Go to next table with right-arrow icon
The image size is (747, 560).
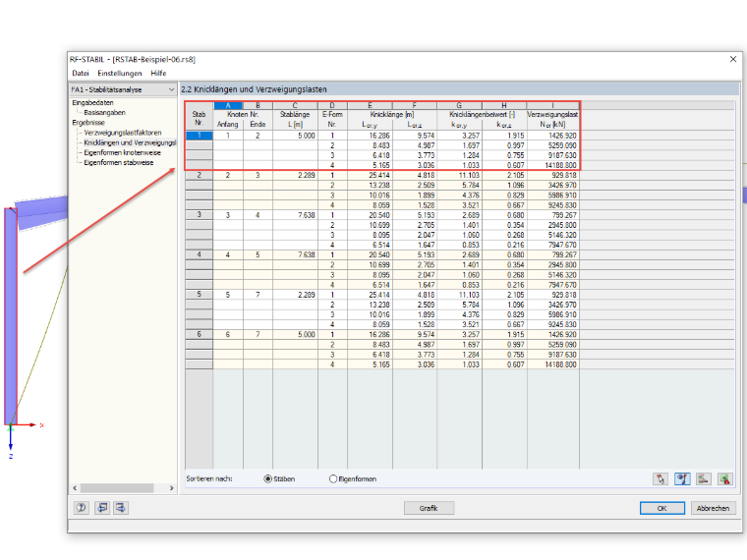tap(121, 508)
